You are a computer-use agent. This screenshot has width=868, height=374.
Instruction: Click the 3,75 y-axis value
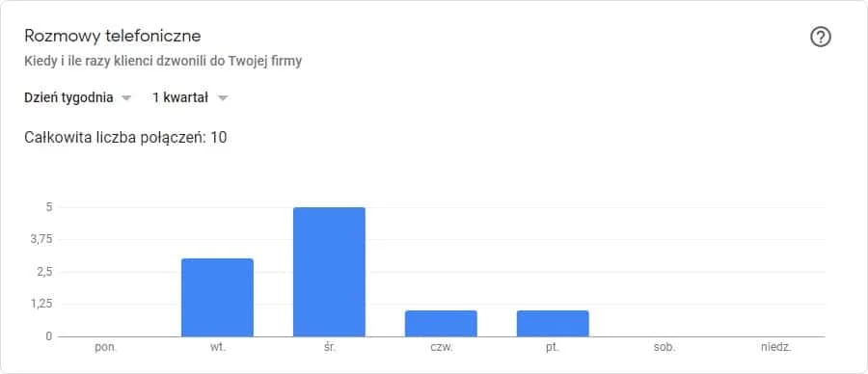point(41,240)
